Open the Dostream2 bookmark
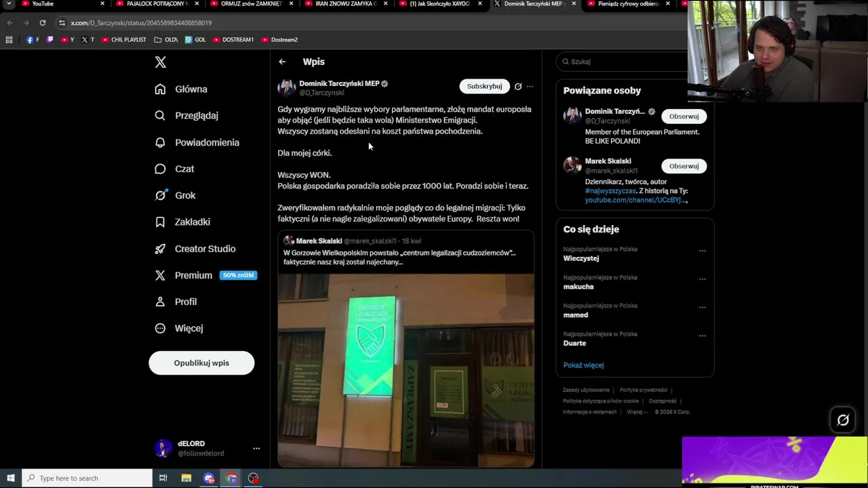Image resolution: width=868 pixels, height=488 pixels. point(280,40)
